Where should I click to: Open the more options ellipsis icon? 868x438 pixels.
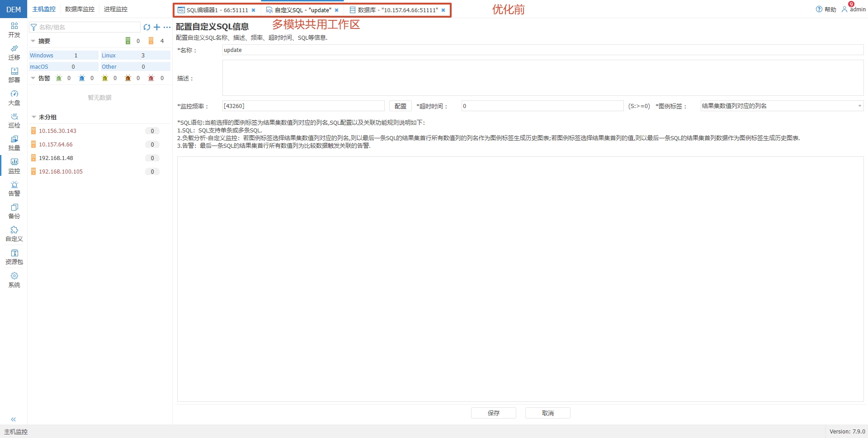point(167,27)
